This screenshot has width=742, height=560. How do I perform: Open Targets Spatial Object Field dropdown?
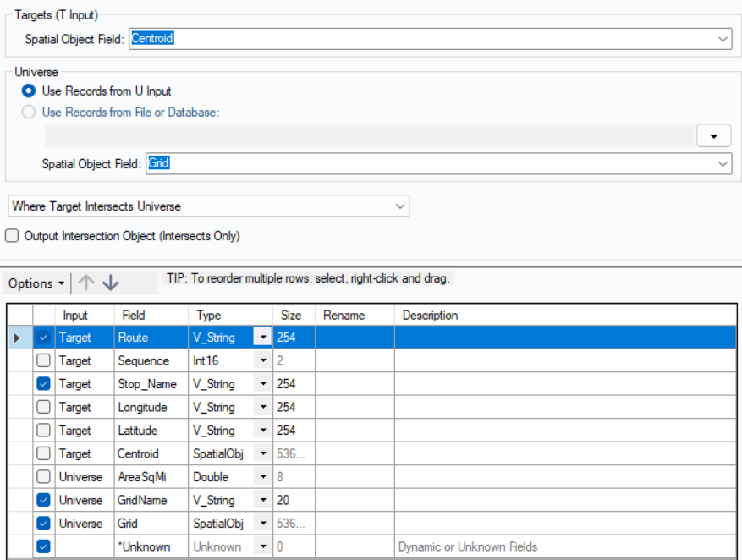[x=723, y=39]
